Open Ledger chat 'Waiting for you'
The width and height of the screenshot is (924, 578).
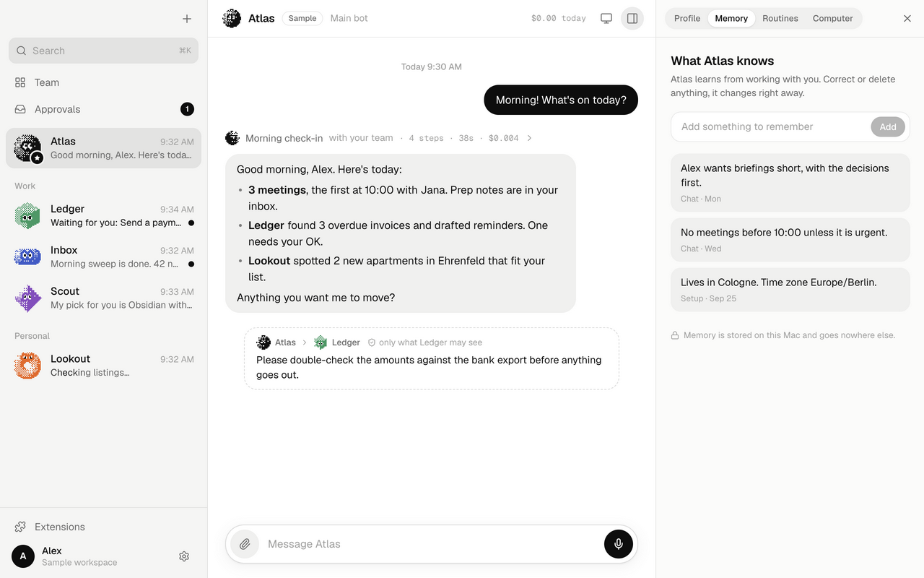pyautogui.click(x=104, y=215)
